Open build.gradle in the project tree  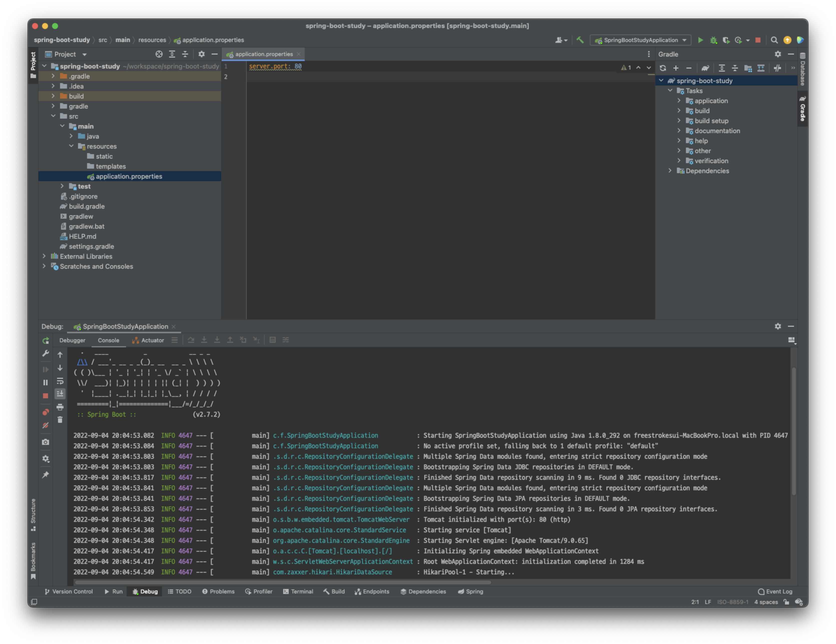click(87, 206)
